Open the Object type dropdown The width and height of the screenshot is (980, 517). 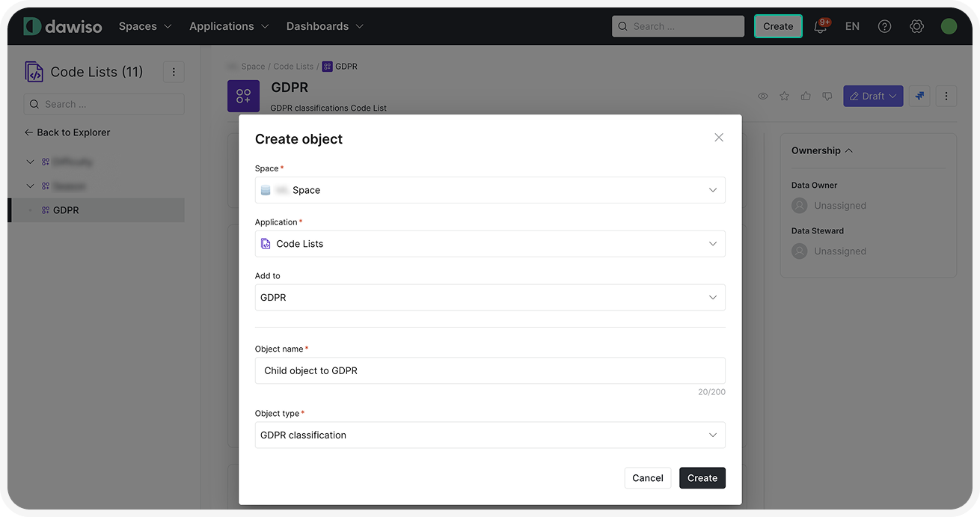(x=489, y=435)
